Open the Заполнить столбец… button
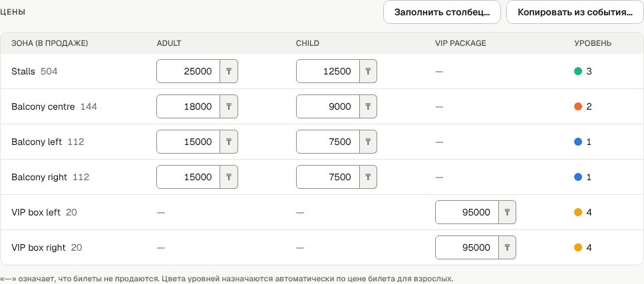644x284 pixels. (x=442, y=12)
